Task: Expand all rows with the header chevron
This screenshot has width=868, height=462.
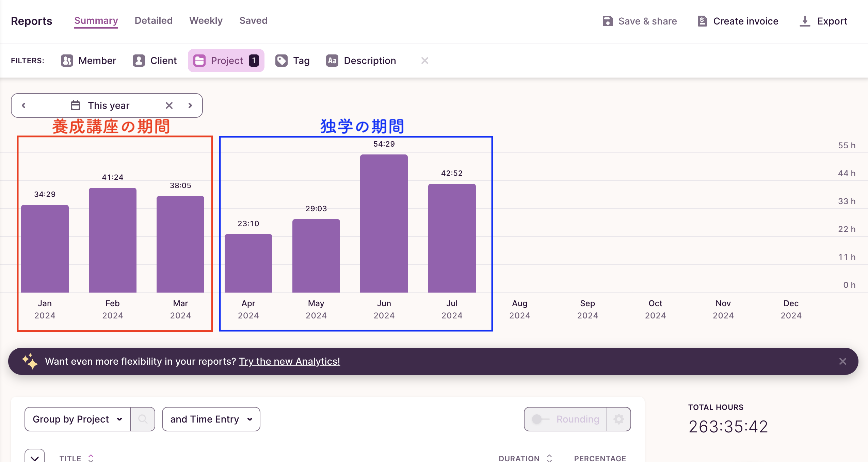Action: 35,458
